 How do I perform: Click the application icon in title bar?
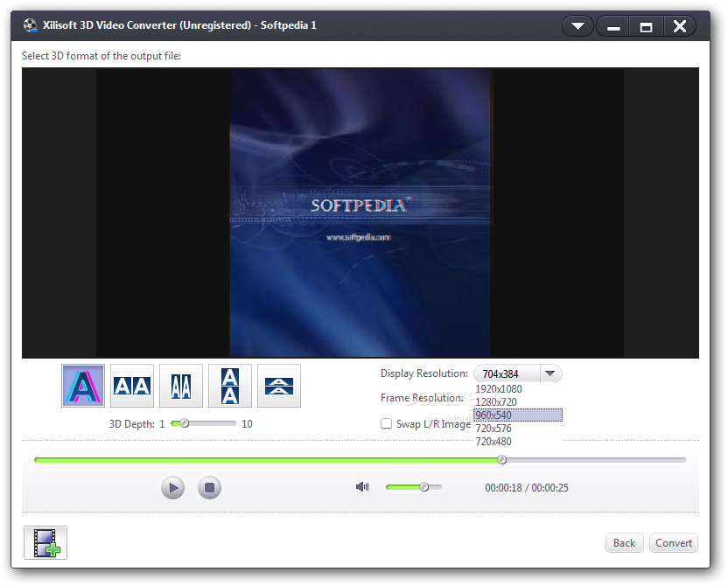point(30,25)
